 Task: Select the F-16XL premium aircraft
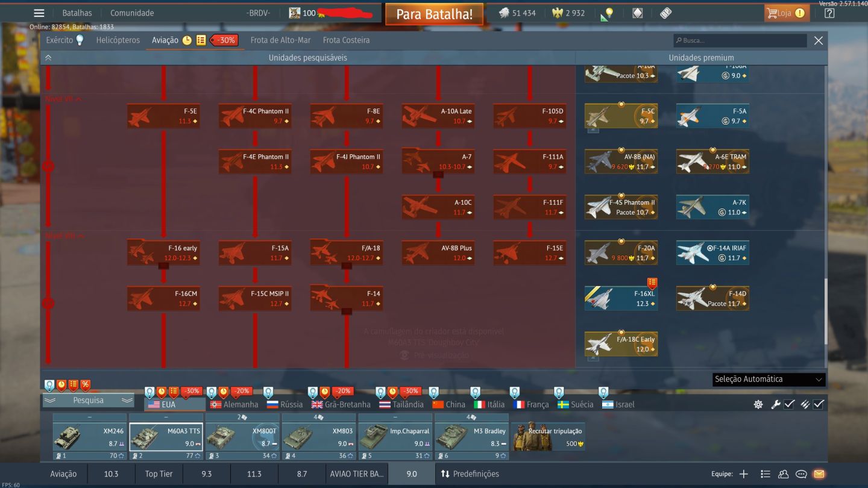tap(621, 299)
